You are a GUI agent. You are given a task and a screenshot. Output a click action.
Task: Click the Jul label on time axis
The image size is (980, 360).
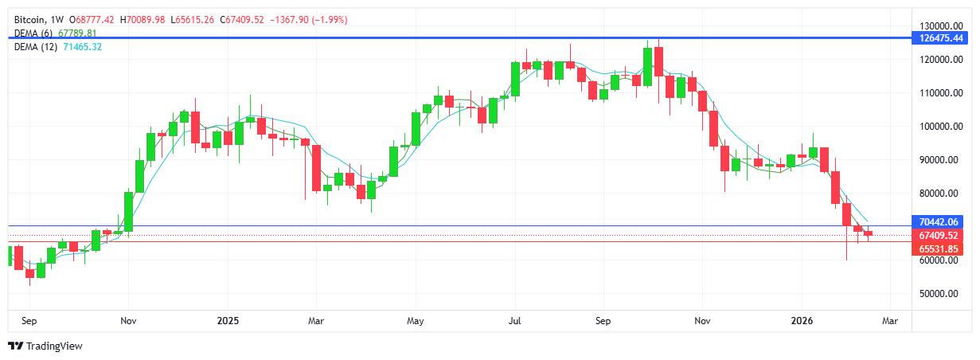514,321
